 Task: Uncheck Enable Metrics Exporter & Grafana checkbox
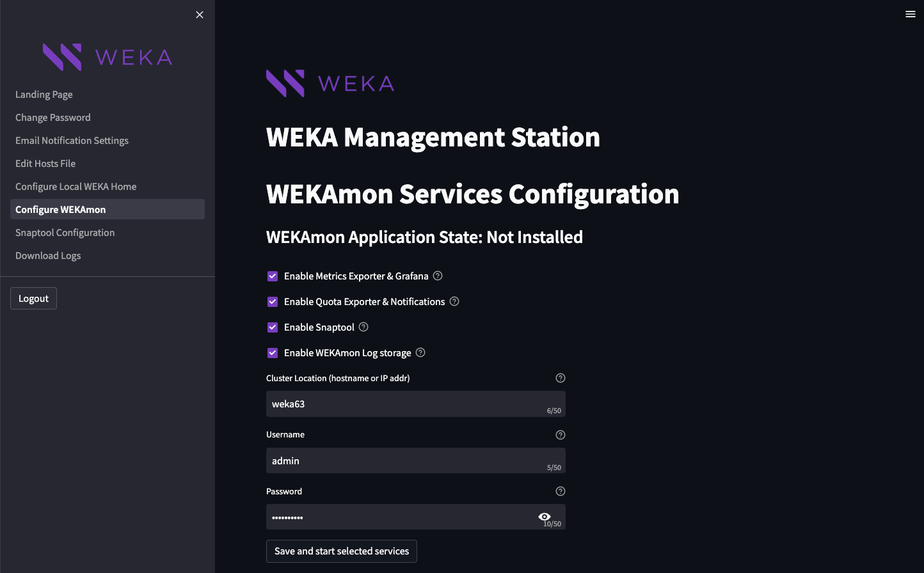pyautogui.click(x=273, y=276)
